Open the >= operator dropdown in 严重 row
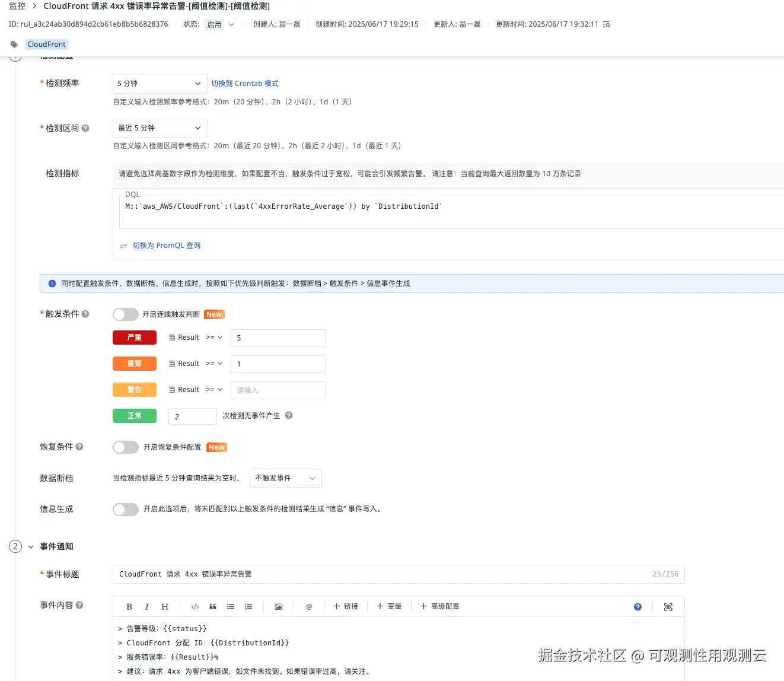This screenshot has width=784, height=681. [214, 338]
